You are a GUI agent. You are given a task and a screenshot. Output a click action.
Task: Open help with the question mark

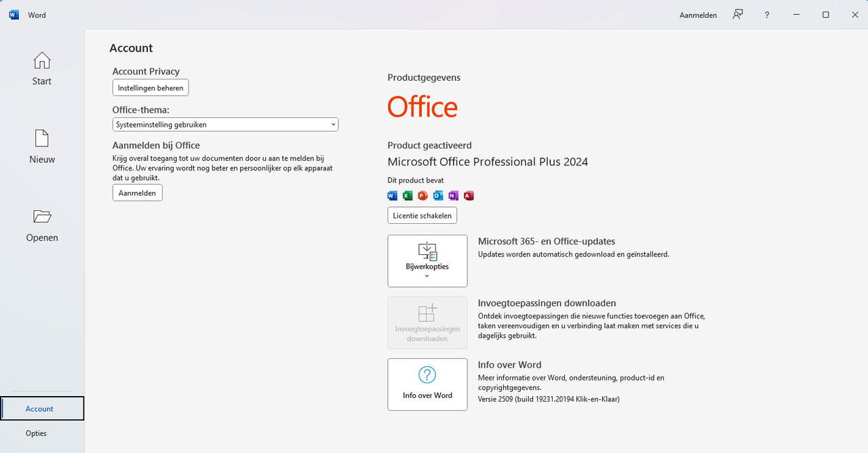pyautogui.click(x=767, y=15)
